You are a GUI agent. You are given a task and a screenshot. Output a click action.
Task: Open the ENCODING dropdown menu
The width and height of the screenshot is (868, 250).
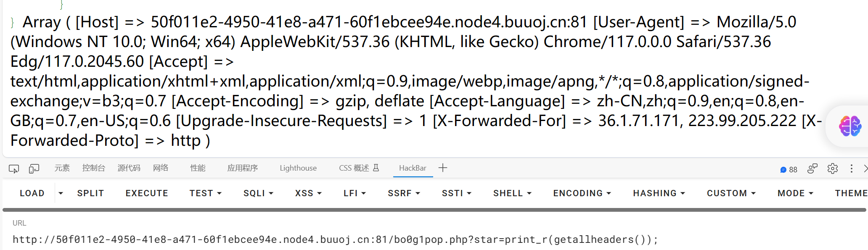point(582,193)
